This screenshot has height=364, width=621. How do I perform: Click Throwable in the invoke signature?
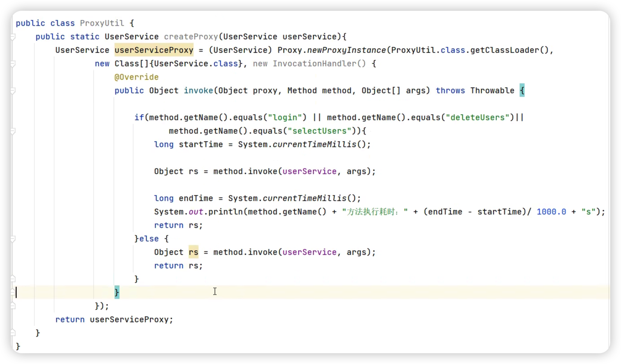pyautogui.click(x=492, y=90)
